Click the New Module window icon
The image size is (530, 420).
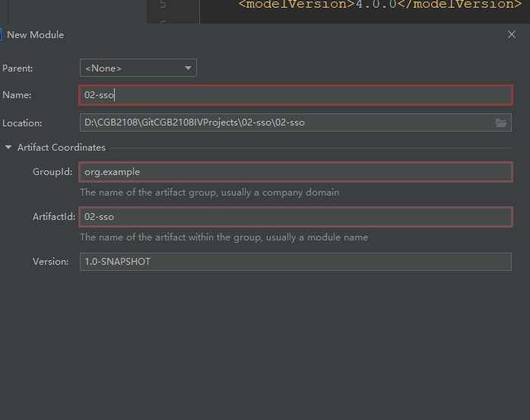click(x=1, y=34)
